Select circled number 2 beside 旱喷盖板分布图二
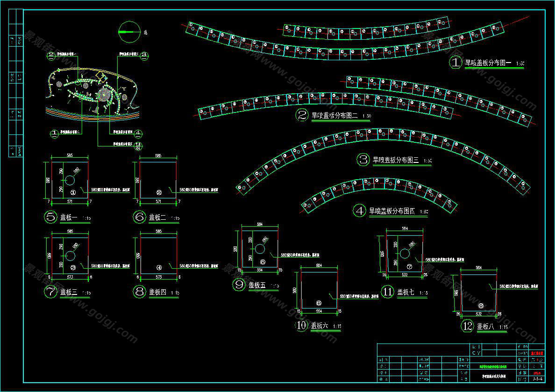The image size is (555, 392). 303,115
